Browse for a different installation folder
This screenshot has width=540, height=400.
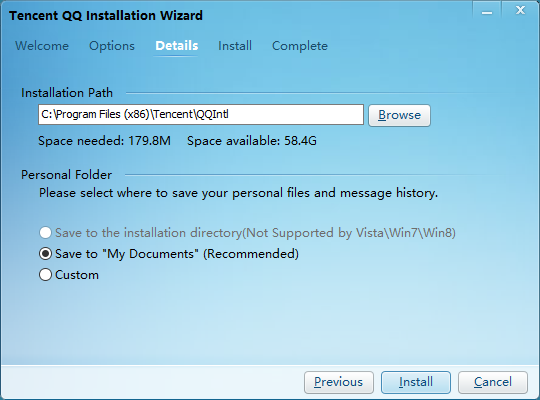click(399, 115)
